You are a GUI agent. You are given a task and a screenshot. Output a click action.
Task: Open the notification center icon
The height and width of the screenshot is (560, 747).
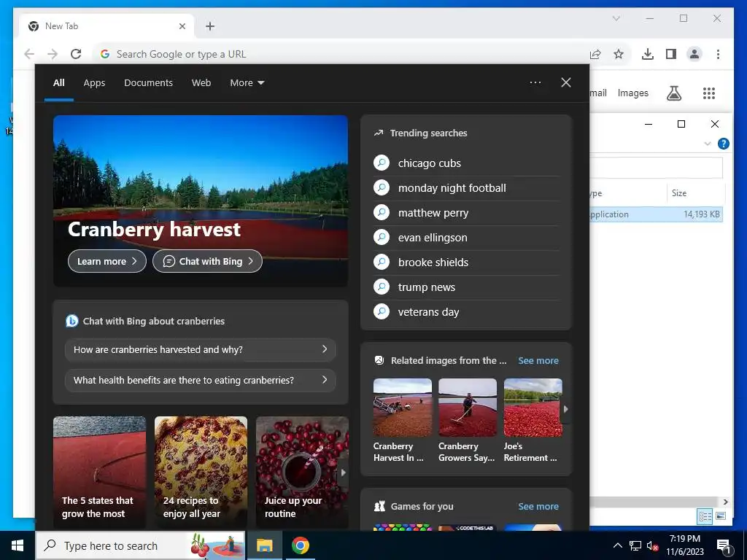724,545
